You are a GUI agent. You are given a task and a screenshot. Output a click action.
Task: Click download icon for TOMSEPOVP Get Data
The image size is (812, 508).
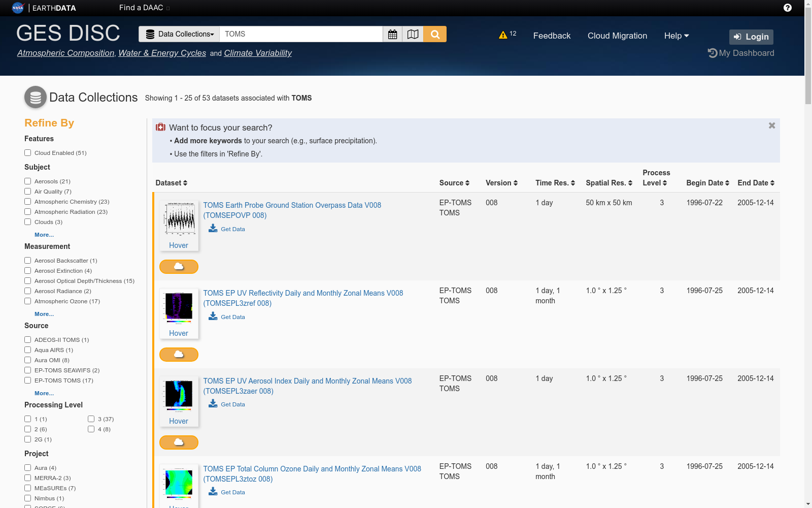(213, 228)
